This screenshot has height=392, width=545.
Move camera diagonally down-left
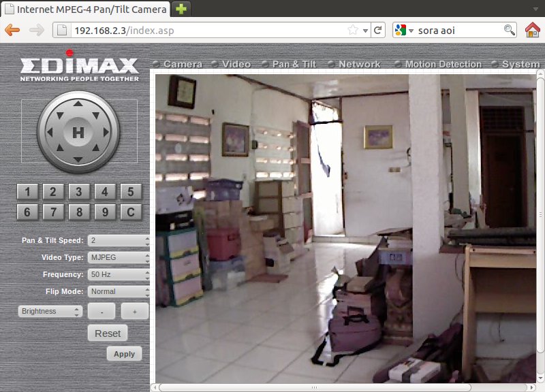(60, 148)
